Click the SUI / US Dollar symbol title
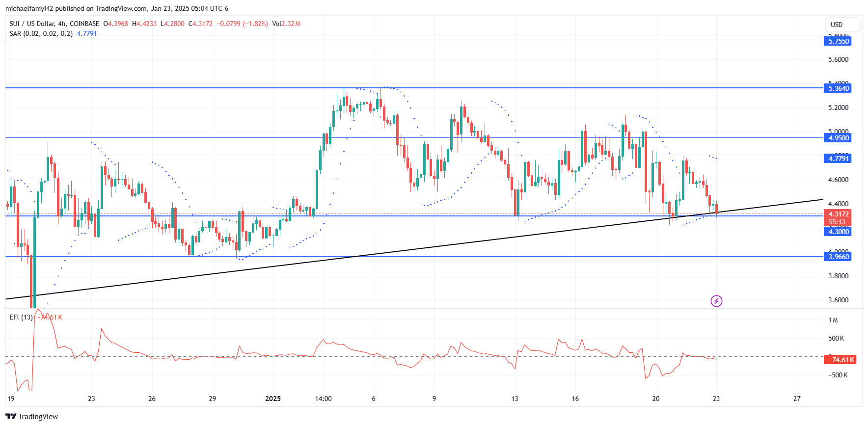 click(x=54, y=24)
